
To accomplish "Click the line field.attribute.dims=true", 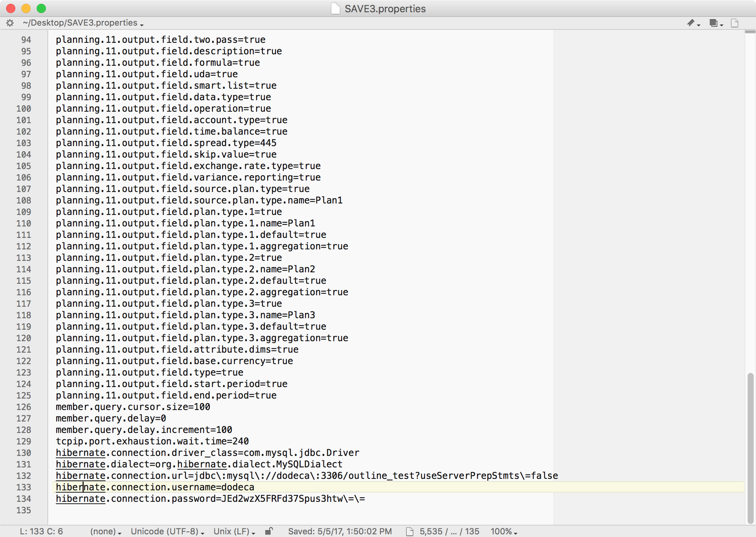I will 177,350.
